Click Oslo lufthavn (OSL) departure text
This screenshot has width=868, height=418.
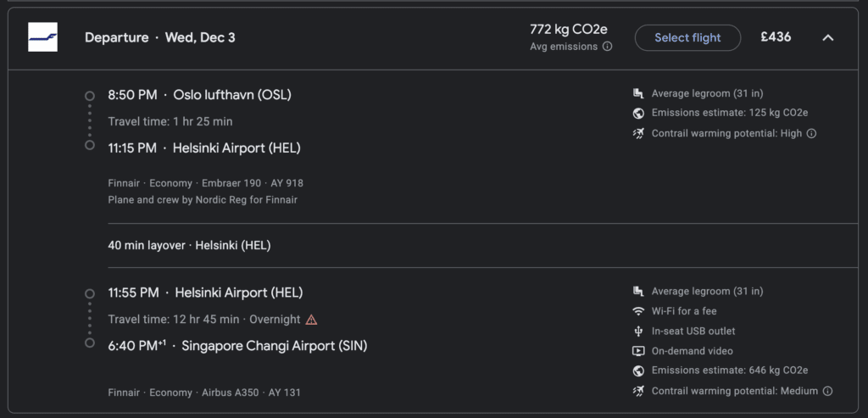pyautogui.click(x=232, y=95)
